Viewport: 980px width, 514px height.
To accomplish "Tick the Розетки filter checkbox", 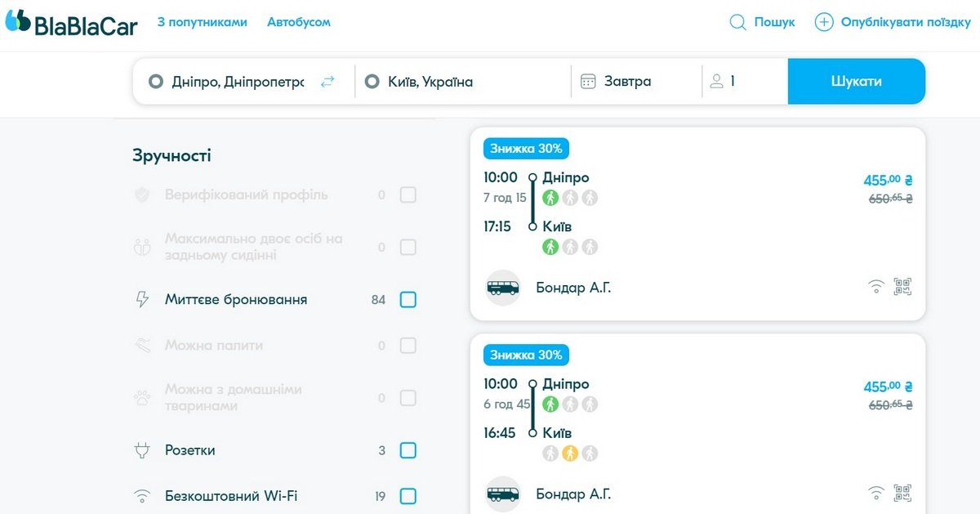I will click(408, 450).
